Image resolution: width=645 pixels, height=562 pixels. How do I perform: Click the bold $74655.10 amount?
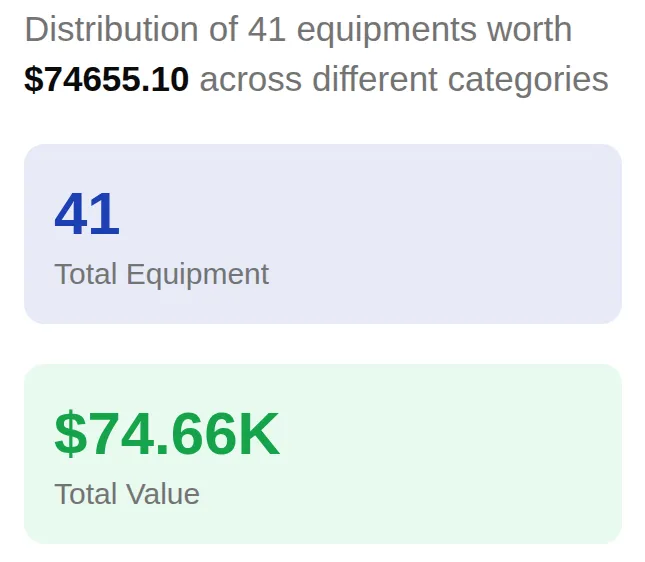tap(106, 79)
